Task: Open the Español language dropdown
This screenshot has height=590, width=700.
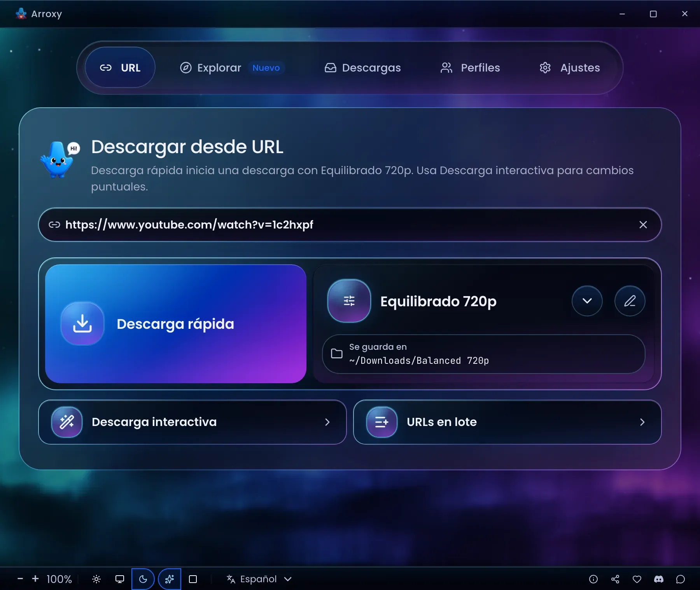Action: pyautogui.click(x=259, y=579)
